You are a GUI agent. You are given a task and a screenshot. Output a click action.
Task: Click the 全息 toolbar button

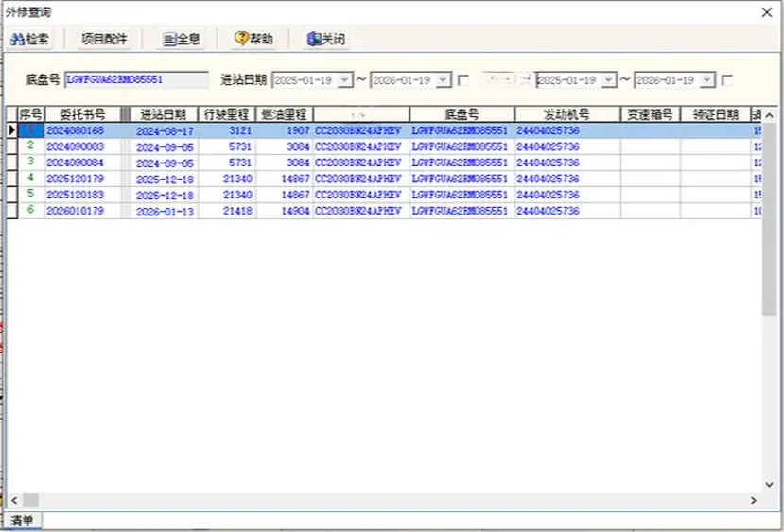coord(181,40)
